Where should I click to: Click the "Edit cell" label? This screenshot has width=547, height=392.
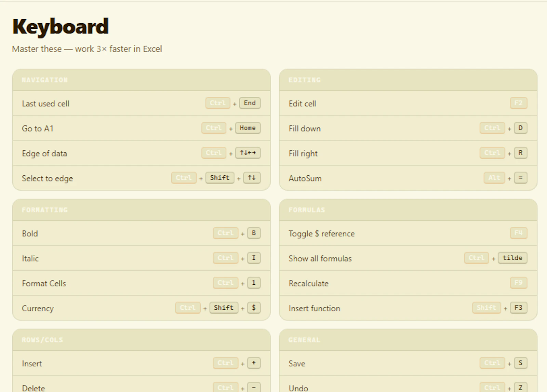pyautogui.click(x=302, y=104)
